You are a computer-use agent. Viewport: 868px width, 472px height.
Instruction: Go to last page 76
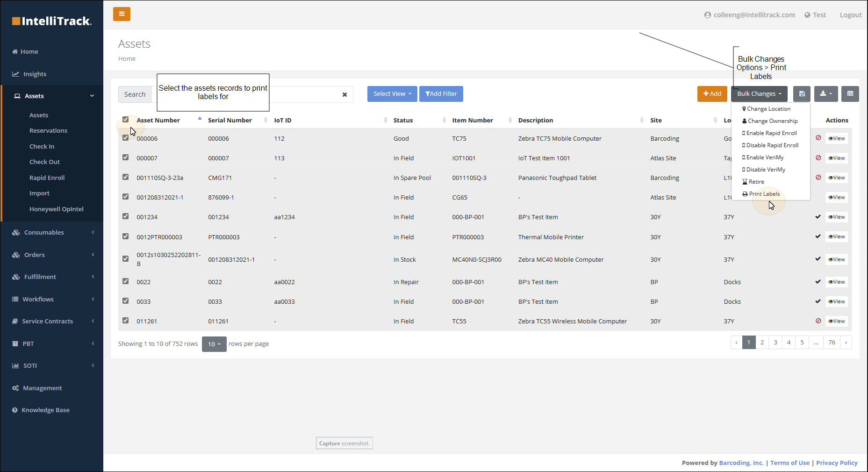[x=832, y=343]
